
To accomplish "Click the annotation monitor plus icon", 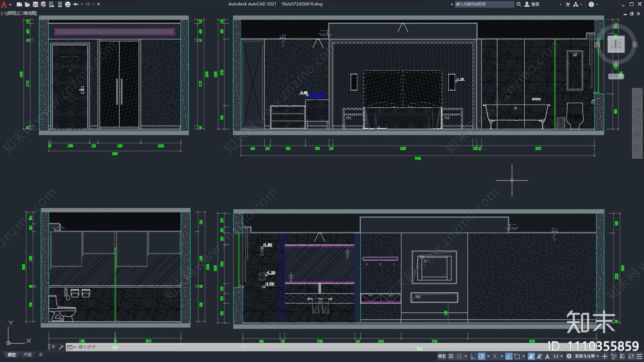I will [x=605, y=356].
